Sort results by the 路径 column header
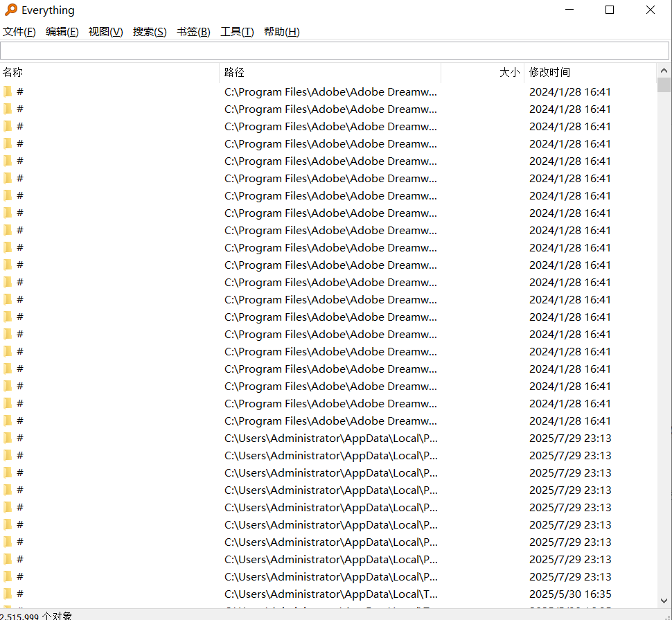Viewport: 672px width, 620px height. (329, 72)
